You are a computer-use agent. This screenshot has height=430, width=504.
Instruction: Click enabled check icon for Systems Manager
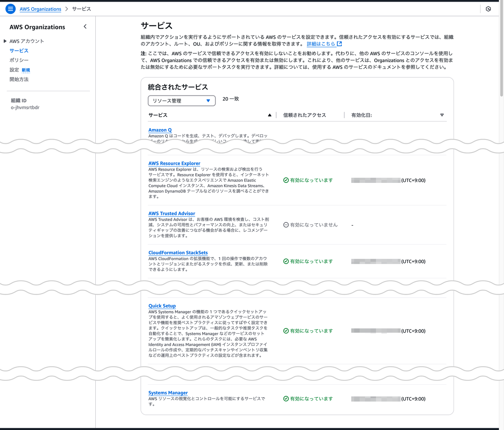tap(286, 399)
